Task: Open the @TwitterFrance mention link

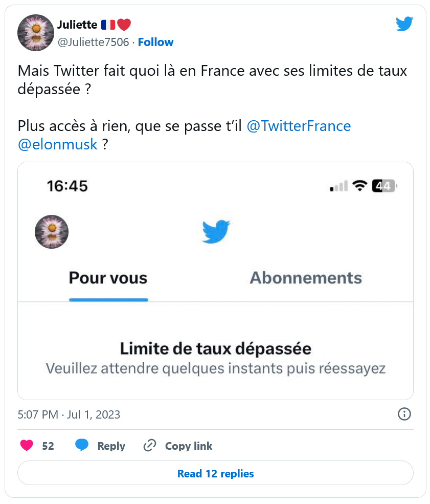Action: point(299,126)
